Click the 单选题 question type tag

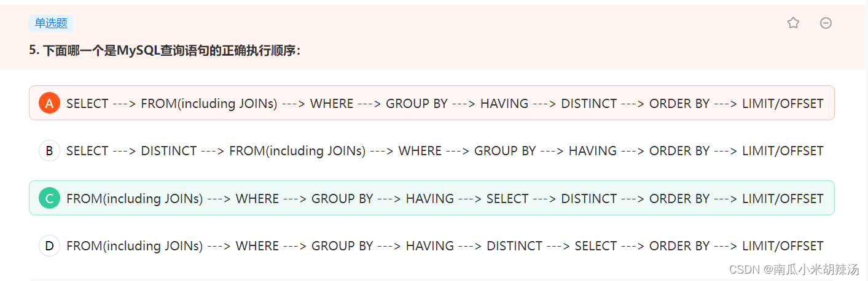coord(51,23)
